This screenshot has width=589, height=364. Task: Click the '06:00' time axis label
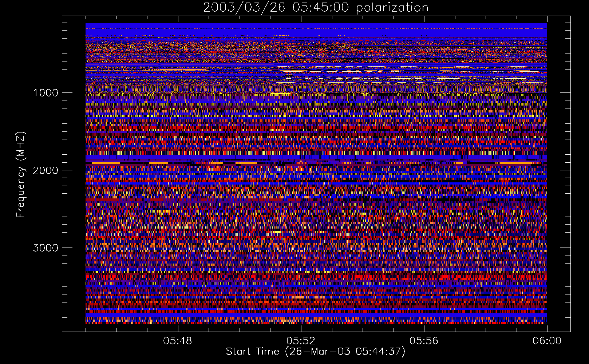click(x=547, y=341)
